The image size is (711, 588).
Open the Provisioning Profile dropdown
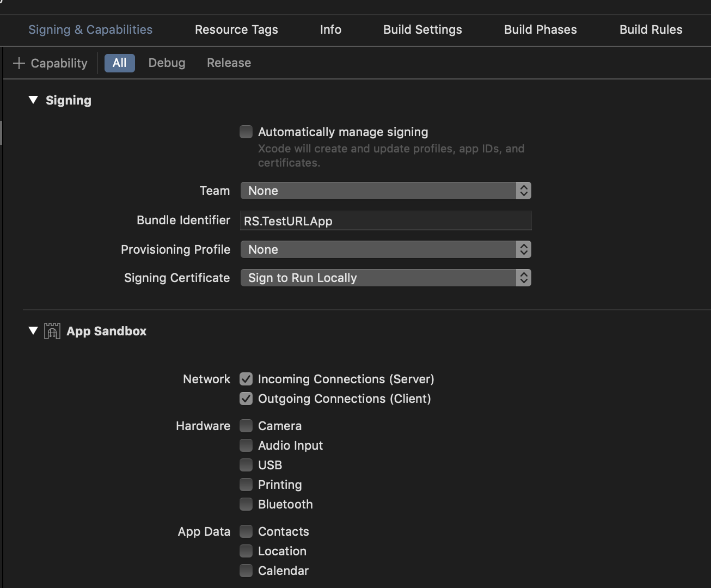coord(385,249)
